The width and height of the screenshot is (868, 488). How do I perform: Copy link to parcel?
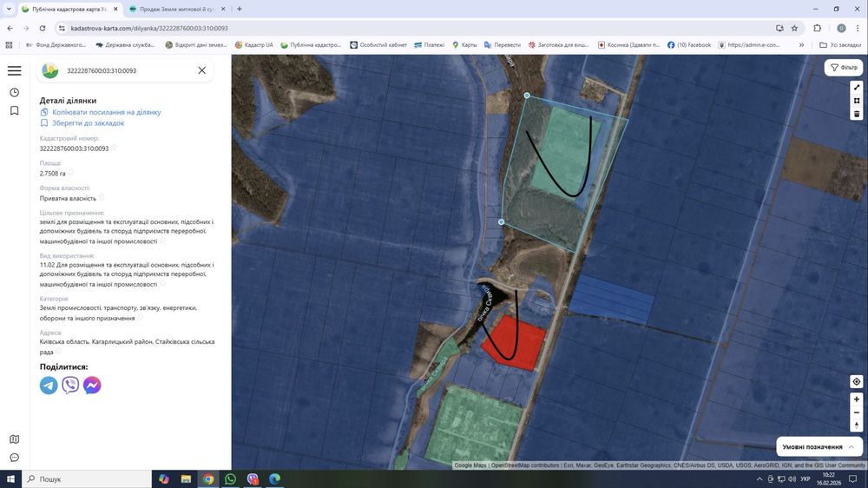point(100,112)
